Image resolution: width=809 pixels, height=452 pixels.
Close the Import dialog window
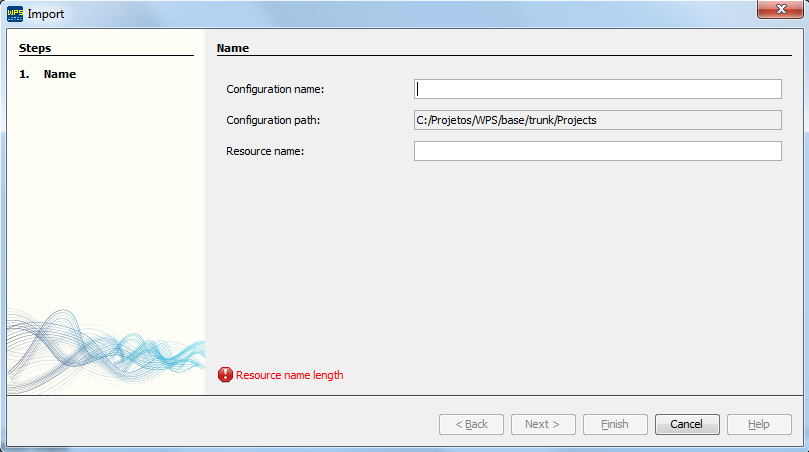[x=777, y=11]
